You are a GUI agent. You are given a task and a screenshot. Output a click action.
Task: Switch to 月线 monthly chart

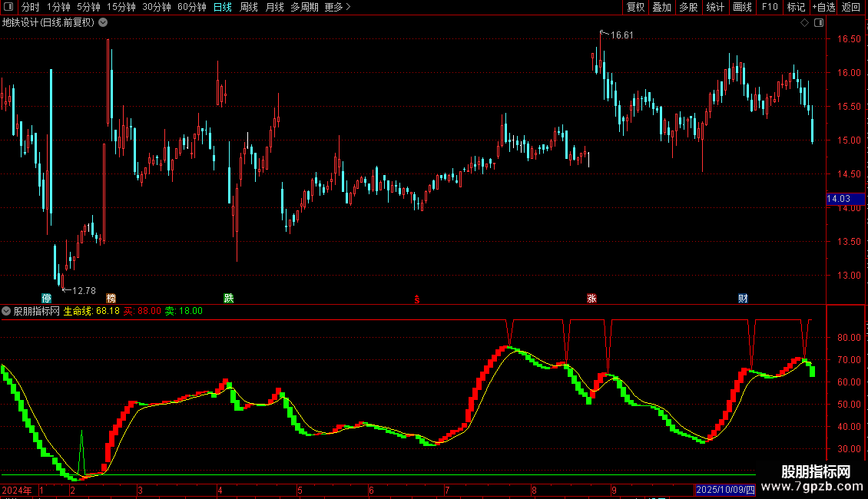pyautogui.click(x=274, y=7)
